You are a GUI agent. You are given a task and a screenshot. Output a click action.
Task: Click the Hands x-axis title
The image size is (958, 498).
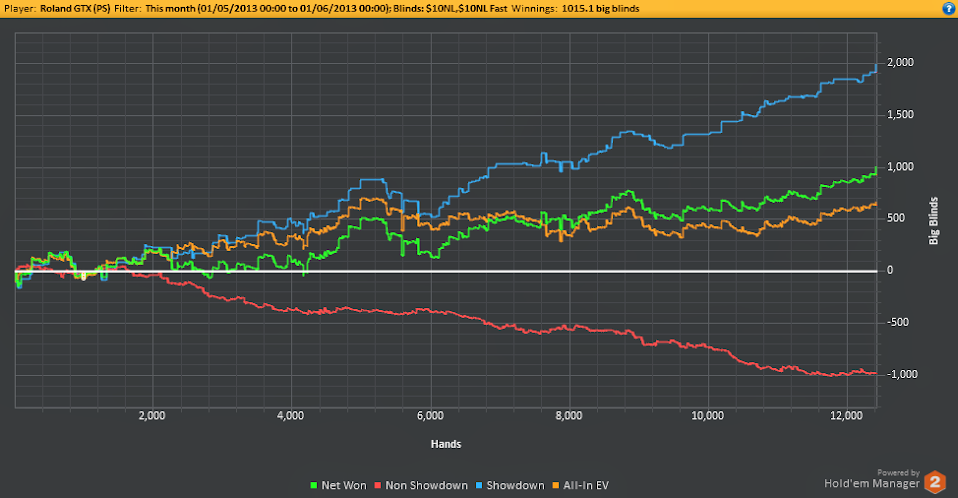pos(446,444)
